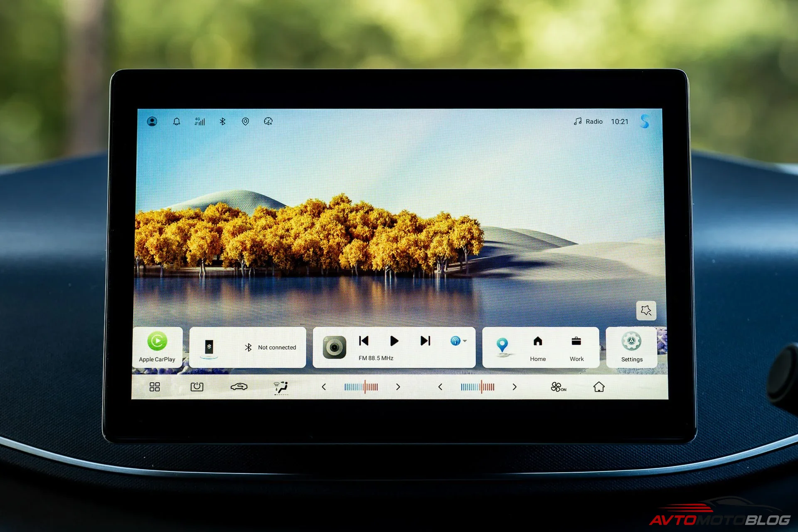Viewport: 798px width, 532px height.
Task: Tap the star icon above Settings
Action: coord(646,310)
